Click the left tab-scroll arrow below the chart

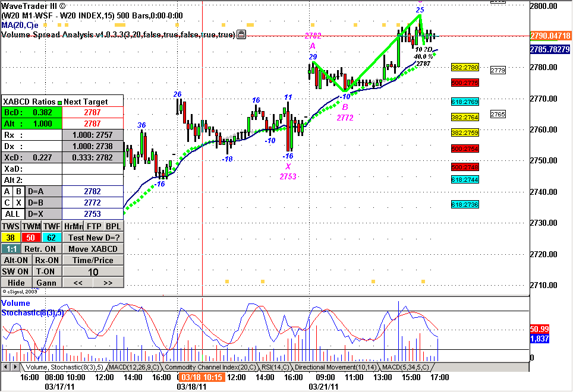tap(5, 367)
